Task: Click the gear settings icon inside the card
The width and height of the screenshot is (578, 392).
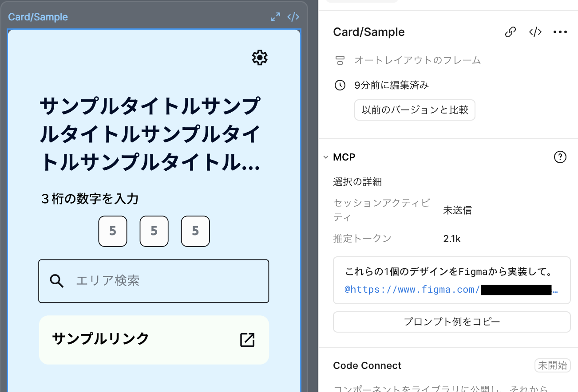Action: tap(260, 58)
